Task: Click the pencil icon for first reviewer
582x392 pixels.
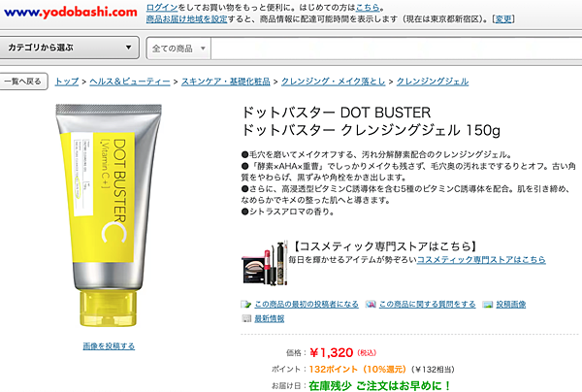Action: tap(245, 305)
